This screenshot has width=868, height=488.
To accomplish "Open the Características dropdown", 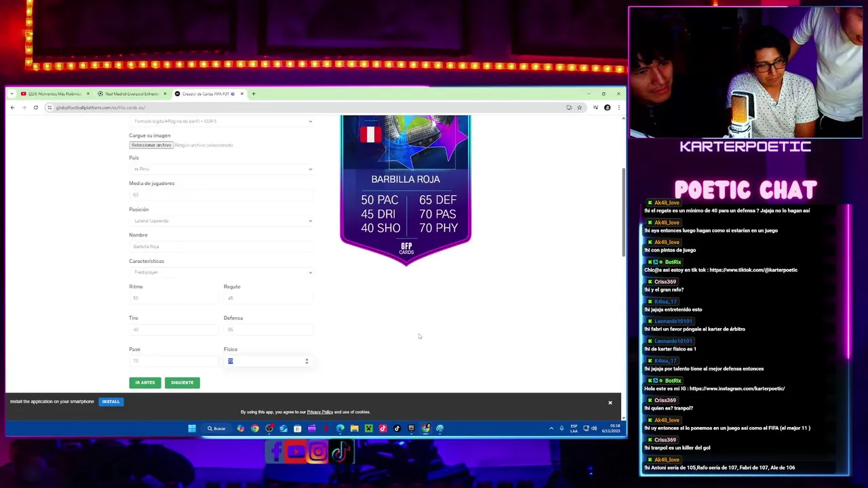I will coord(221,272).
